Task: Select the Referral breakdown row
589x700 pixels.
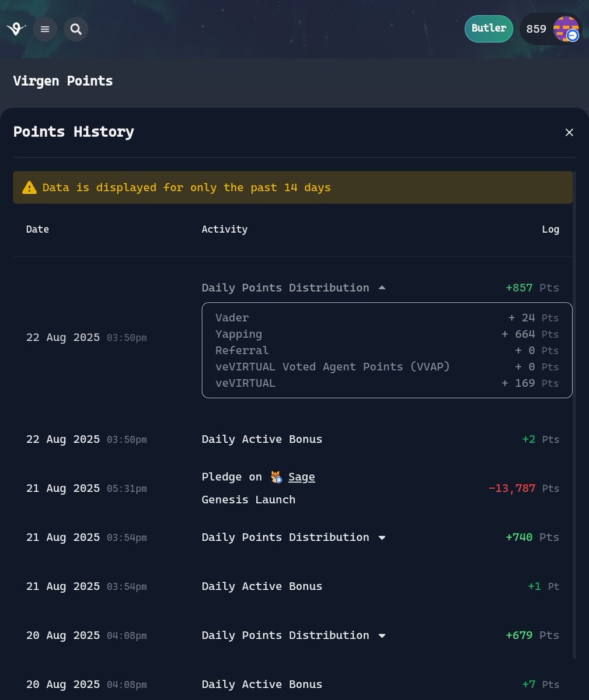Action: [x=387, y=351]
